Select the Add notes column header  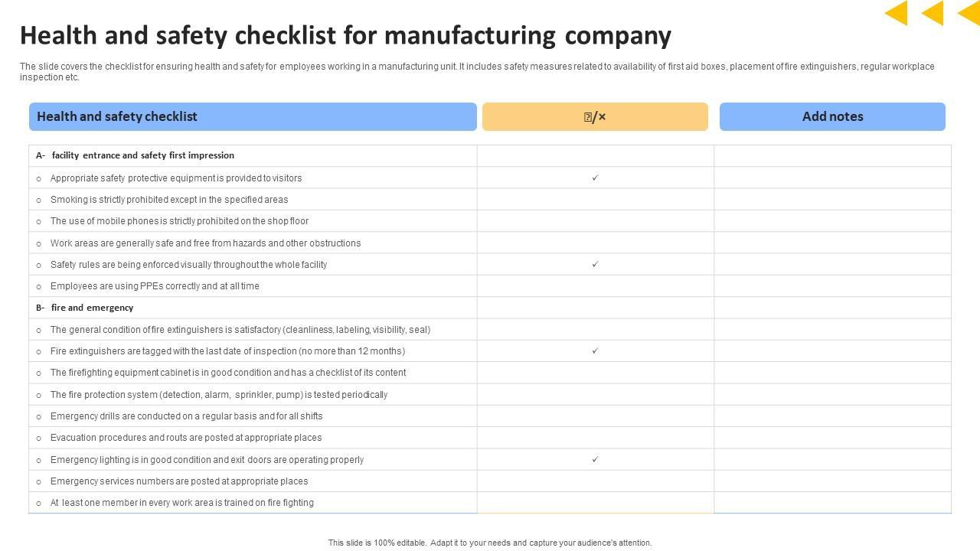tap(832, 116)
